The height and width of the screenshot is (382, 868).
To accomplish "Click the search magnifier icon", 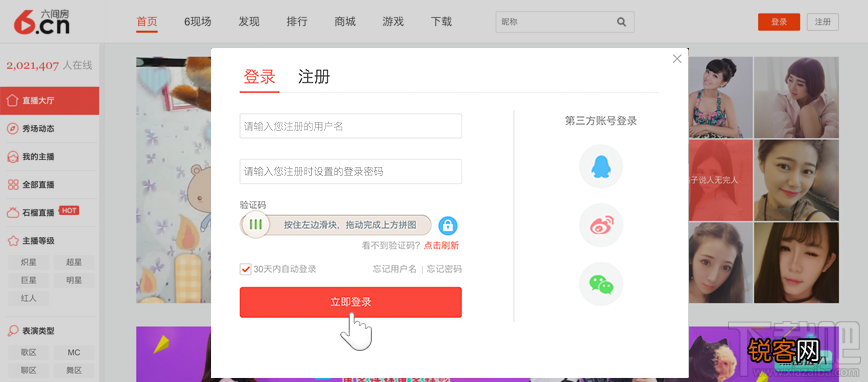I will point(621,22).
